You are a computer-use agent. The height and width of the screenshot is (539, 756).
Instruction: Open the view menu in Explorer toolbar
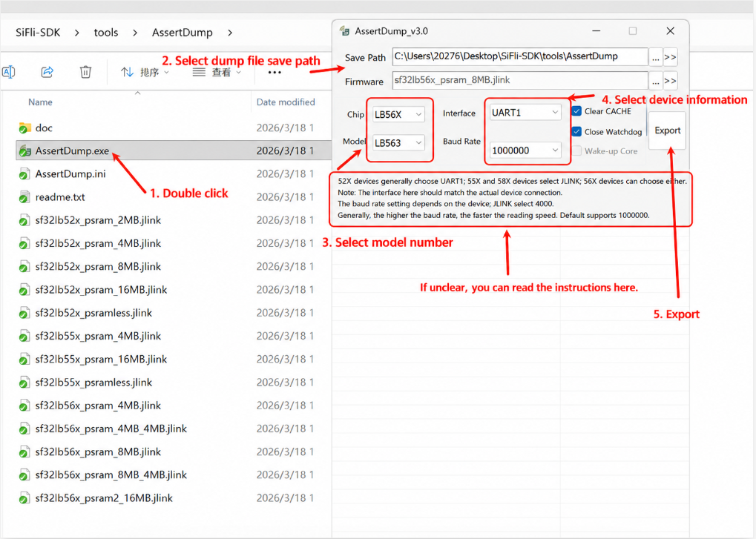click(217, 72)
